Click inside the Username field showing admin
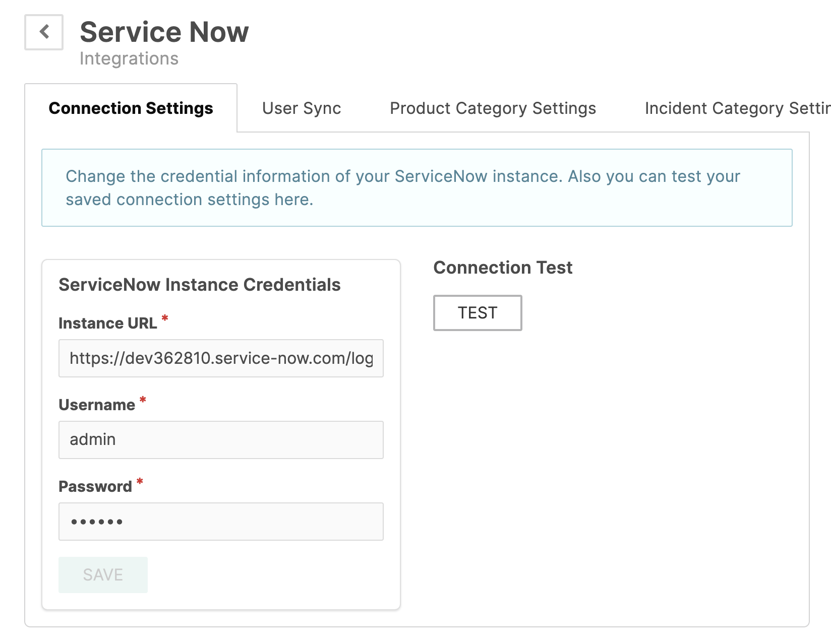Screen dimensions: 831x644 [221, 439]
